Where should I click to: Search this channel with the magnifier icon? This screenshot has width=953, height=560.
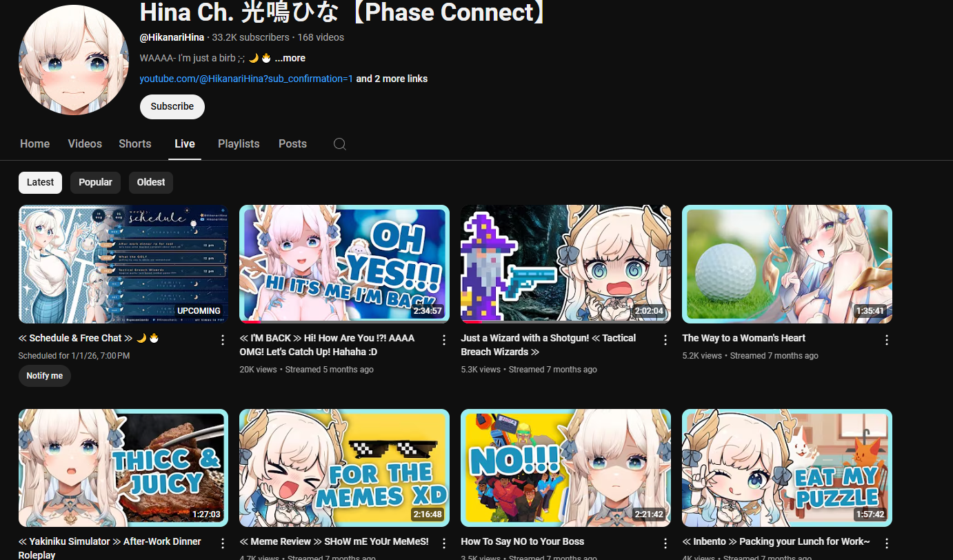point(339,144)
